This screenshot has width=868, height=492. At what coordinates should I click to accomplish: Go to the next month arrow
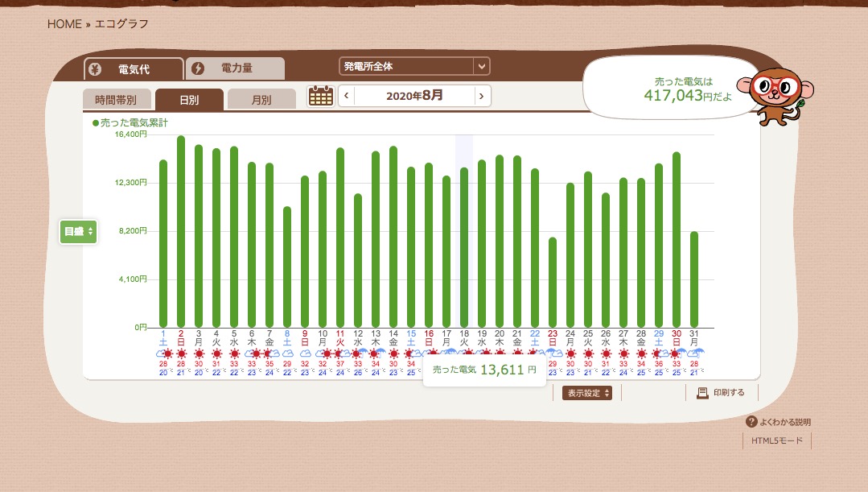[482, 96]
